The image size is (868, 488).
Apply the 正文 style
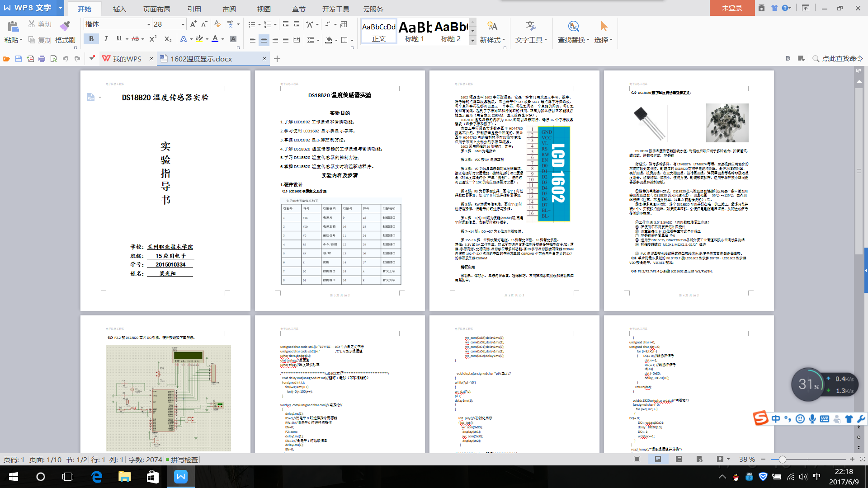[379, 32]
